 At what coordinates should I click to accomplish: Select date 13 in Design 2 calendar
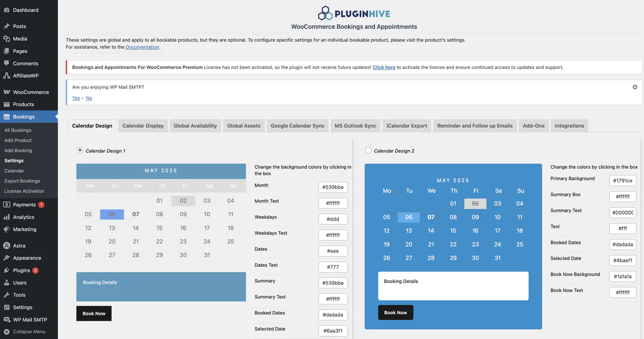(x=409, y=231)
